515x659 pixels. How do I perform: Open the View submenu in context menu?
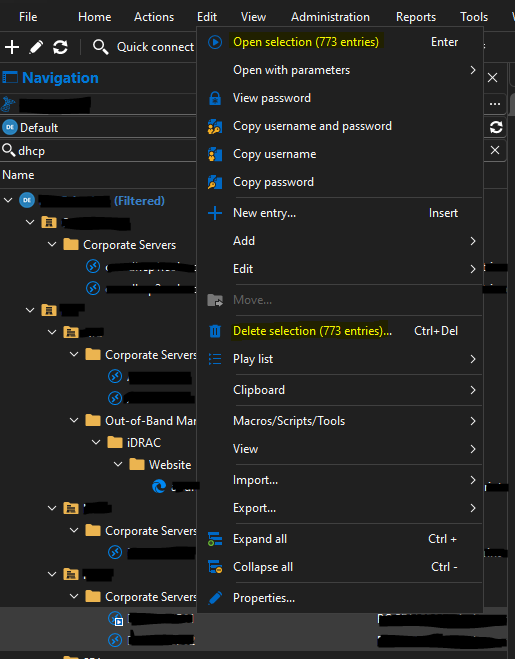(x=340, y=449)
